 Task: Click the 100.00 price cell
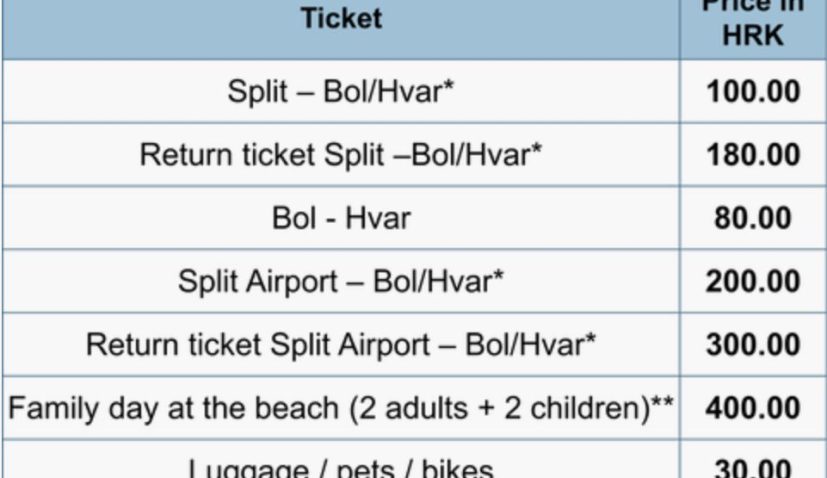(753, 92)
